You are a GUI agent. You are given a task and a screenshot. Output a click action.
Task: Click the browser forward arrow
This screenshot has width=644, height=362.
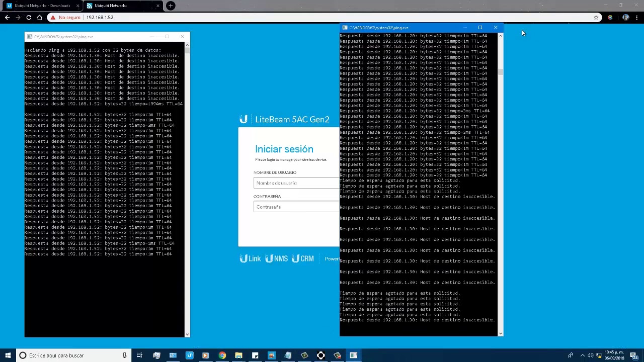tap(18, 17)
